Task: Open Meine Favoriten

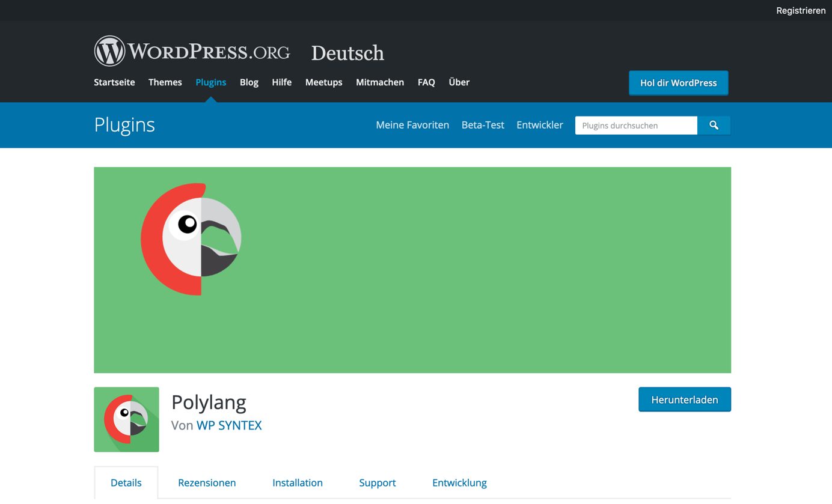Action: pos(412,125)
